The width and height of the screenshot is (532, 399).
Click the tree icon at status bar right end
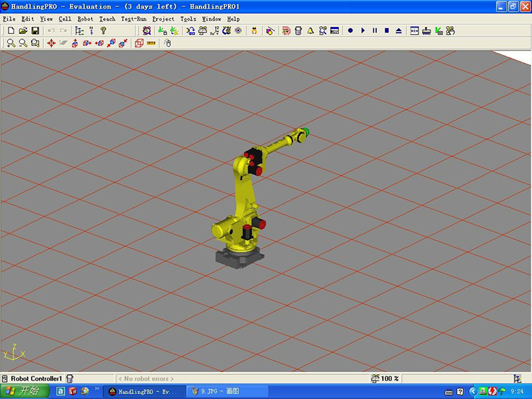coord(517,378)
